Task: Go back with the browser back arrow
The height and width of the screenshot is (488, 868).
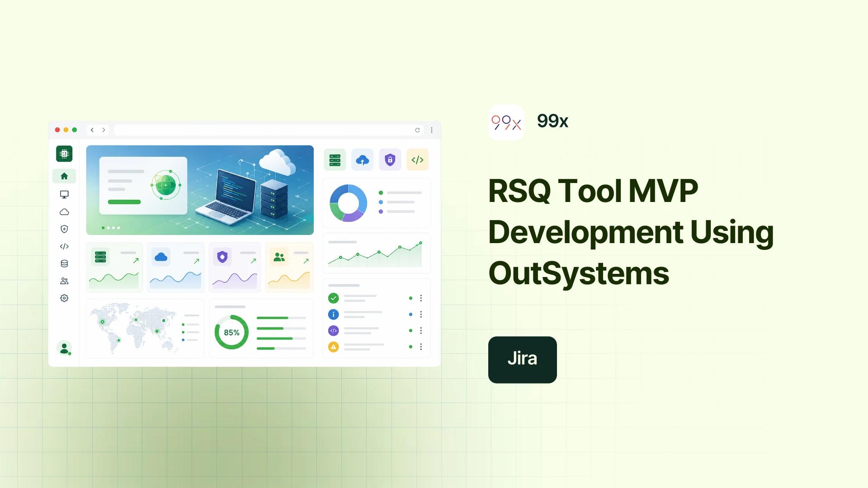Action: pyautogui.click(x=92, y=130)
